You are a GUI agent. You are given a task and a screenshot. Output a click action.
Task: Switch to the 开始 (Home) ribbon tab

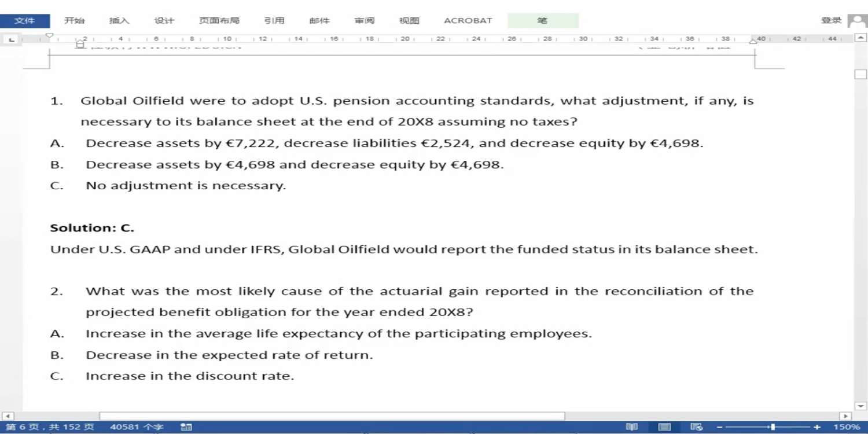[74, 21]
